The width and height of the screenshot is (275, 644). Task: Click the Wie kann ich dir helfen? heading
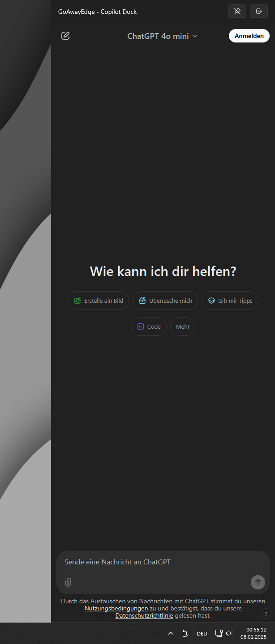click(163, 271)
